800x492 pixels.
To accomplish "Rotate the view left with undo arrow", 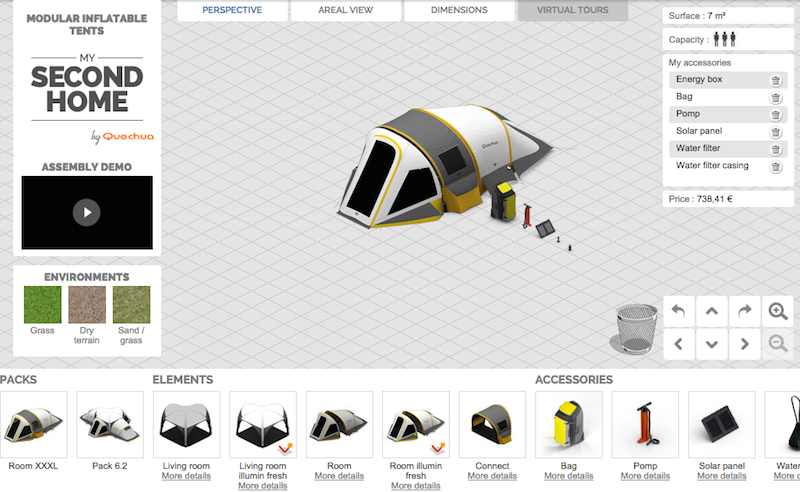I will [679, 311].
